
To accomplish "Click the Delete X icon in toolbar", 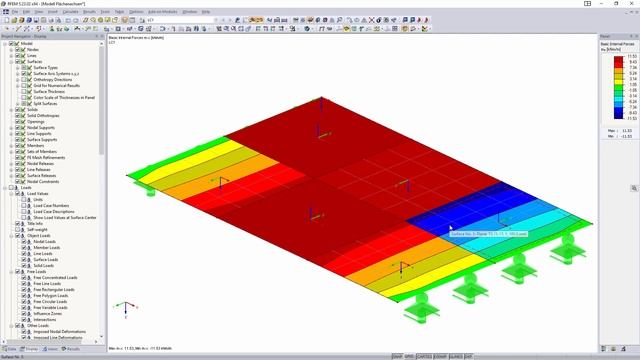I will [371, 20].
